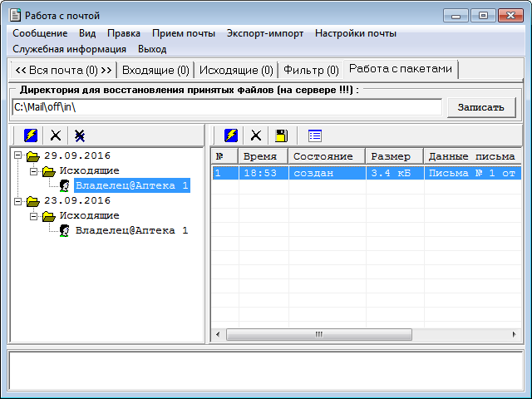Select 29.09.2016 date label in tree
This screenshot has height=399, width=532.
[77, 155]
